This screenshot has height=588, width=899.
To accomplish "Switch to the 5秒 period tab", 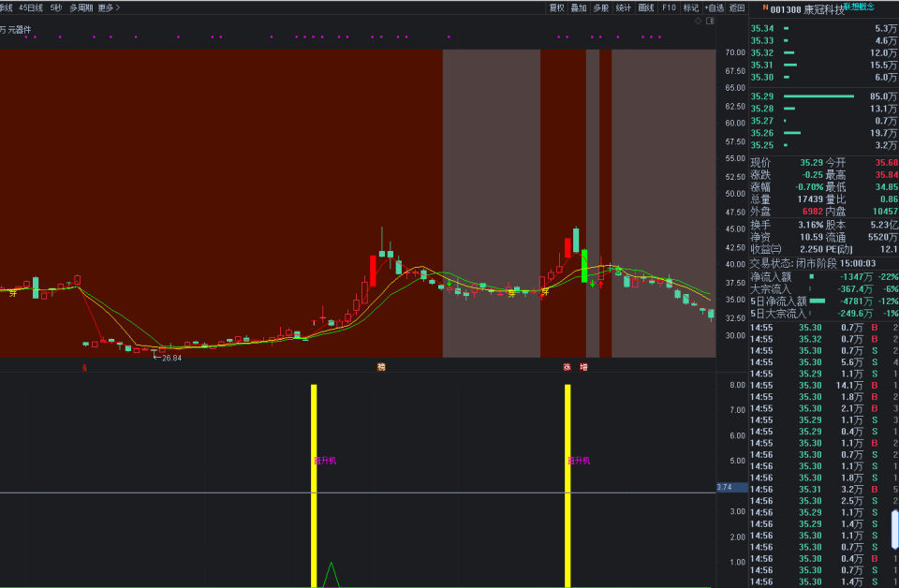I will (56, 7).
